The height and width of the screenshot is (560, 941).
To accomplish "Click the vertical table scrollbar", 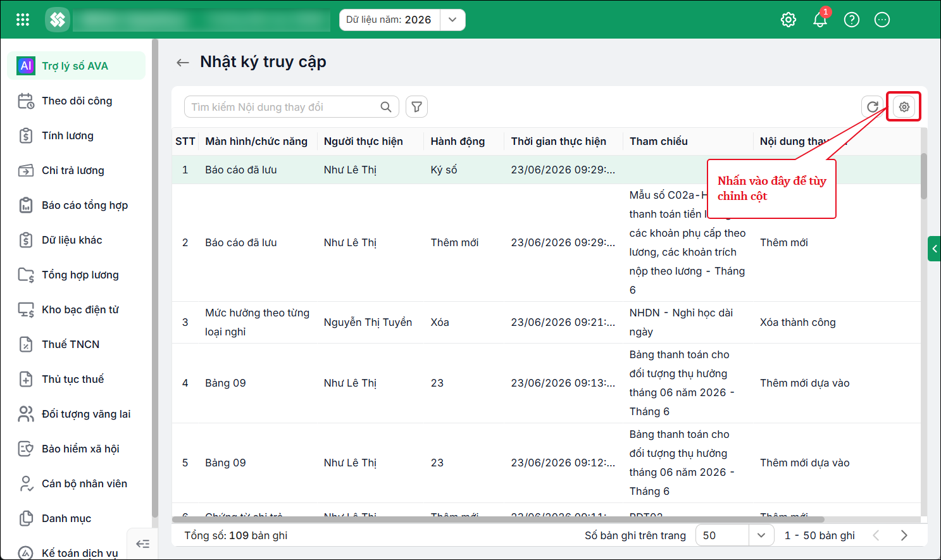I will 924,177.
